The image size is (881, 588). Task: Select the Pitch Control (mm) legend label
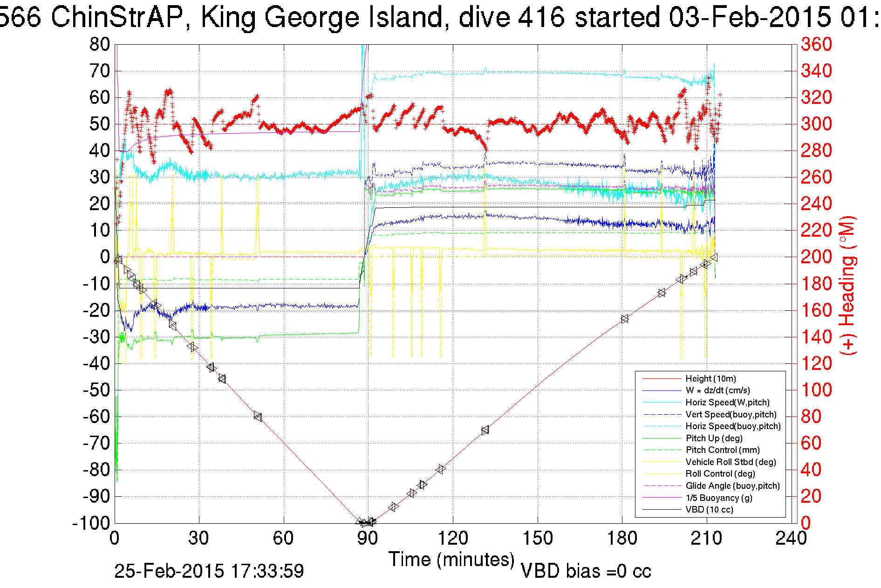(x=722, y=450)
